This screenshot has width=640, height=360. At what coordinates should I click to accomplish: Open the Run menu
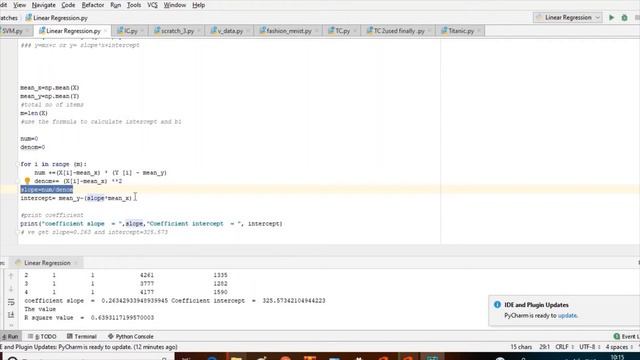click(116, 5)
